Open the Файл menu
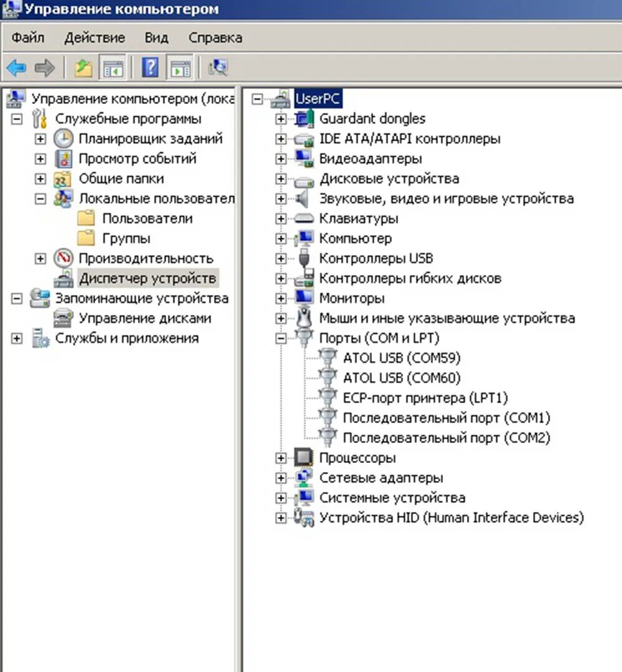622x672 pixels. (28, 38)
